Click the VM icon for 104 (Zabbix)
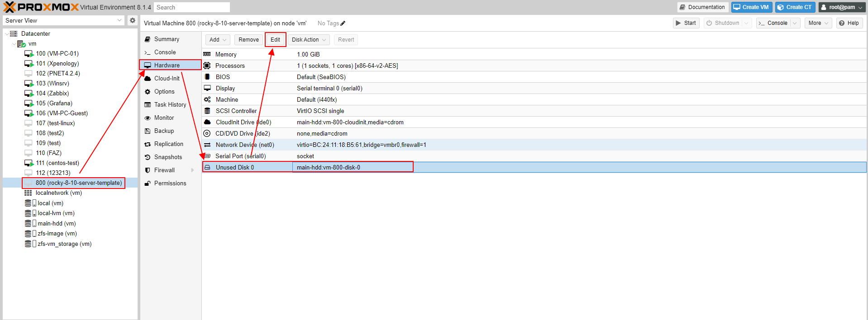The height and width of the screenshot is (320, 868). (x=29, y=94)
